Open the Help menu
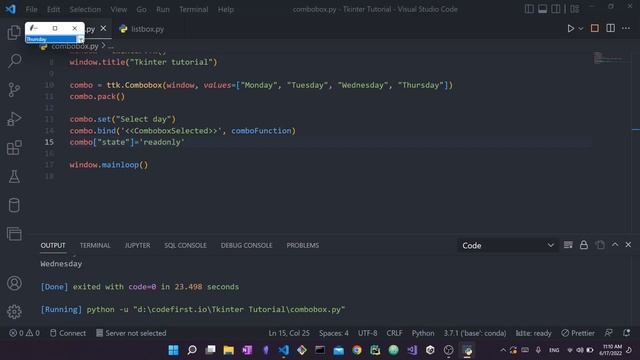This screenshot has height=360, width=640. pyautogui.click(x=225, y=9)
